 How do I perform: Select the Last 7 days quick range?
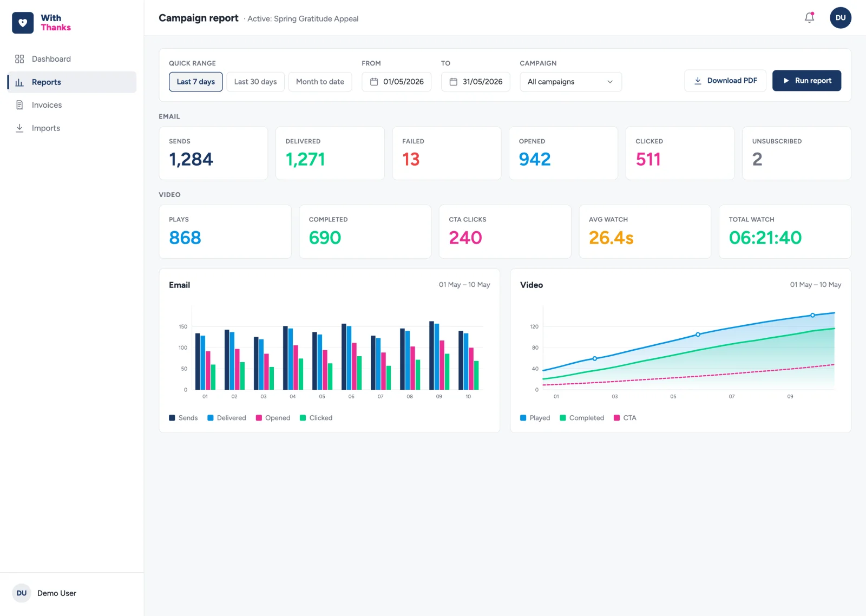coord(196,82)
